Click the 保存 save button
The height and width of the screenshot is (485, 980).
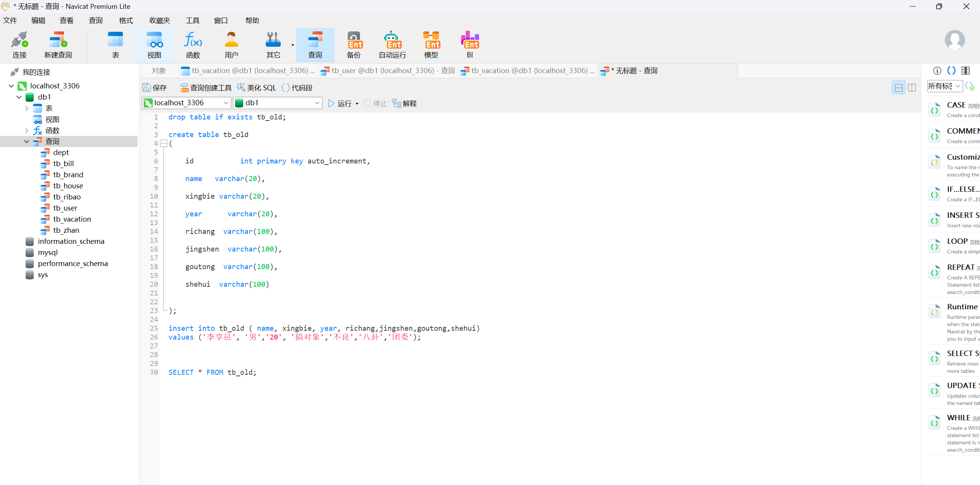pos(155,88)
